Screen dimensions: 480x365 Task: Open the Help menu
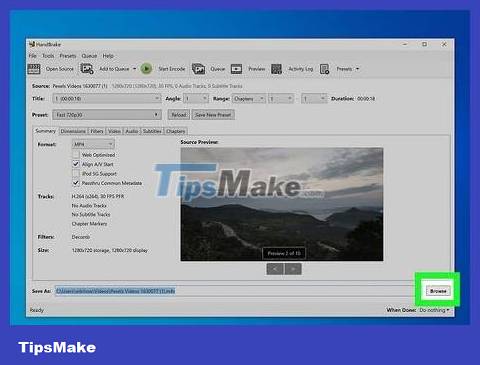pyautogui.click(x=108, y=56)
